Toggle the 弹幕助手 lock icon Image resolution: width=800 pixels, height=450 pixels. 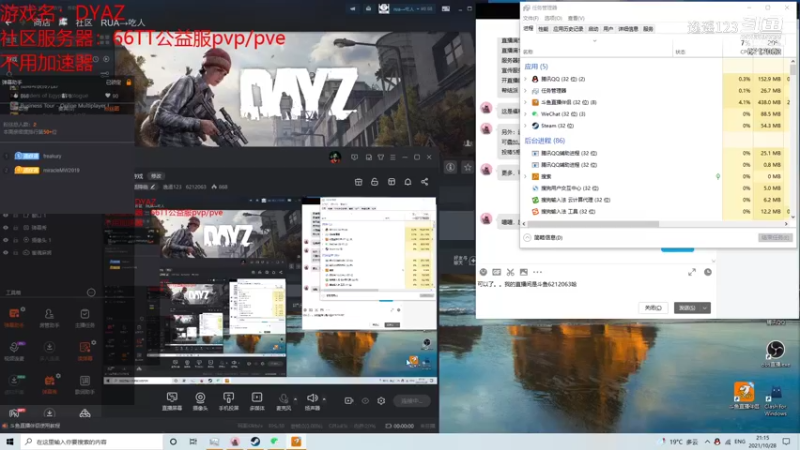pyautogui.click(x=129, y=82)
